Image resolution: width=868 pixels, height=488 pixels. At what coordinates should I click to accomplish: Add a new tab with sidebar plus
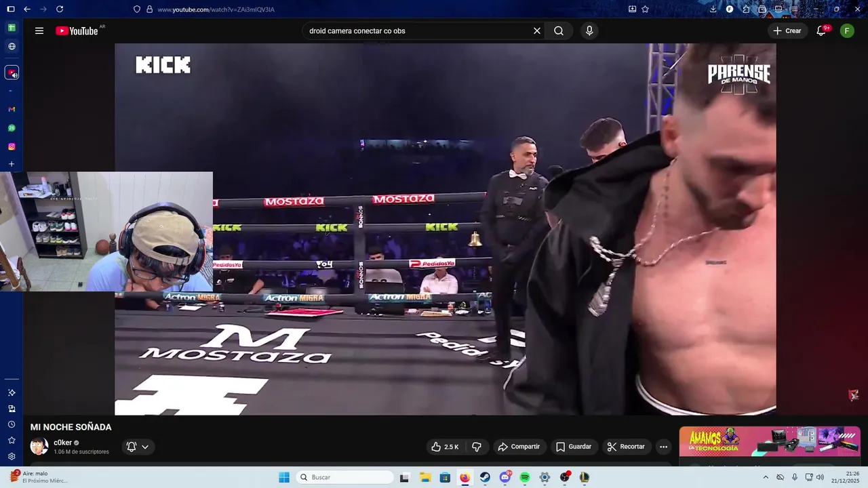(x=12, y=164)
